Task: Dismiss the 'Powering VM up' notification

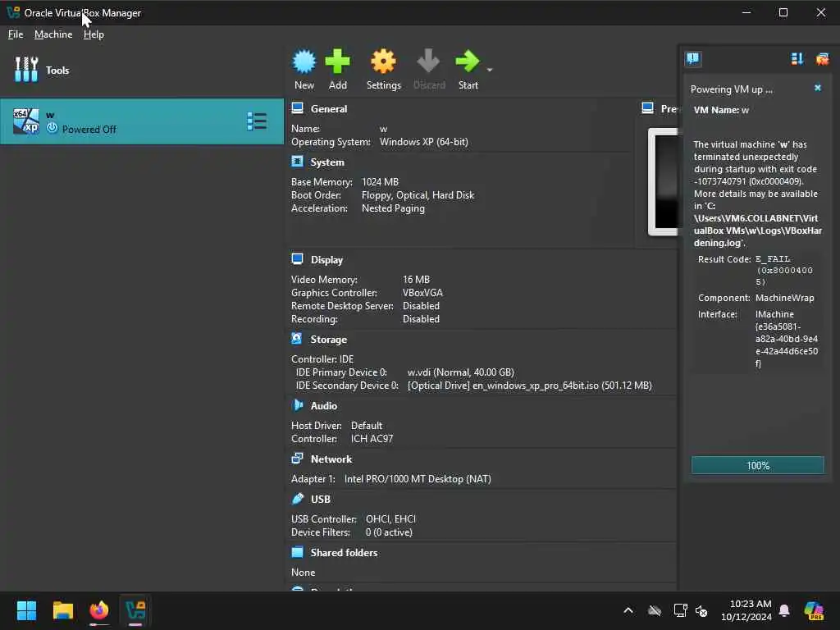Action: pos(818,88)
